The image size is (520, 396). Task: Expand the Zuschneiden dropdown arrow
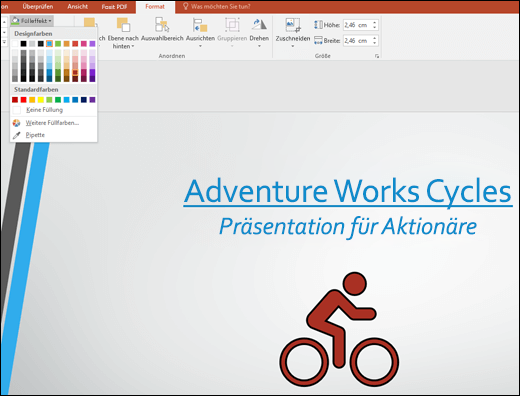point(293,46)
